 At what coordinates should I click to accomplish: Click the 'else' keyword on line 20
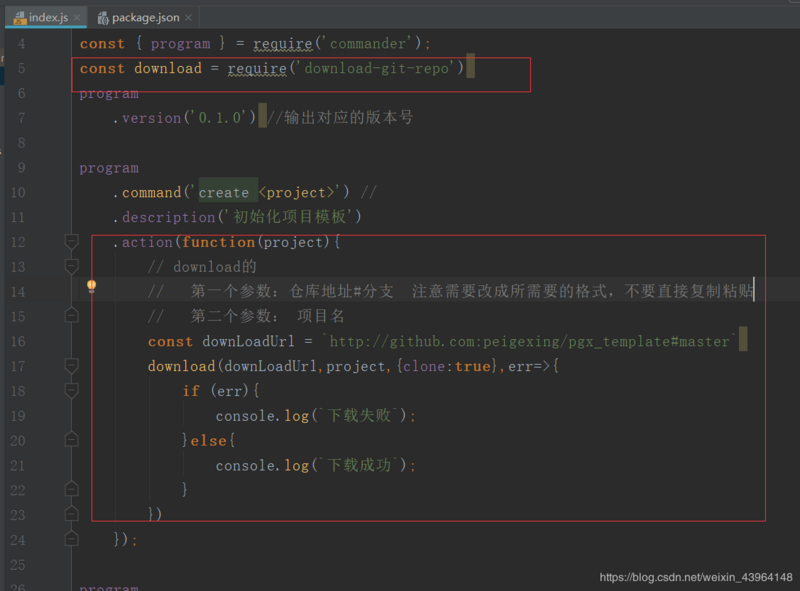click(209, 440)
